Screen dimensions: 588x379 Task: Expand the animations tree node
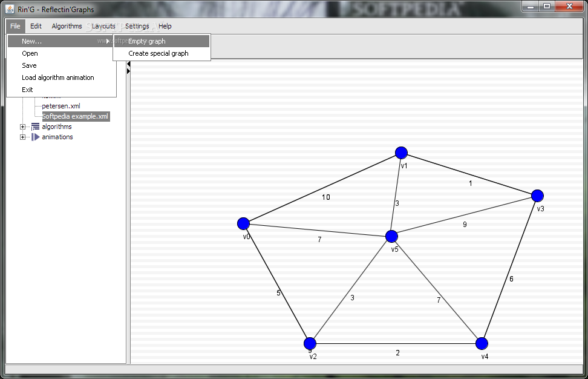click(x=23, y=137)
